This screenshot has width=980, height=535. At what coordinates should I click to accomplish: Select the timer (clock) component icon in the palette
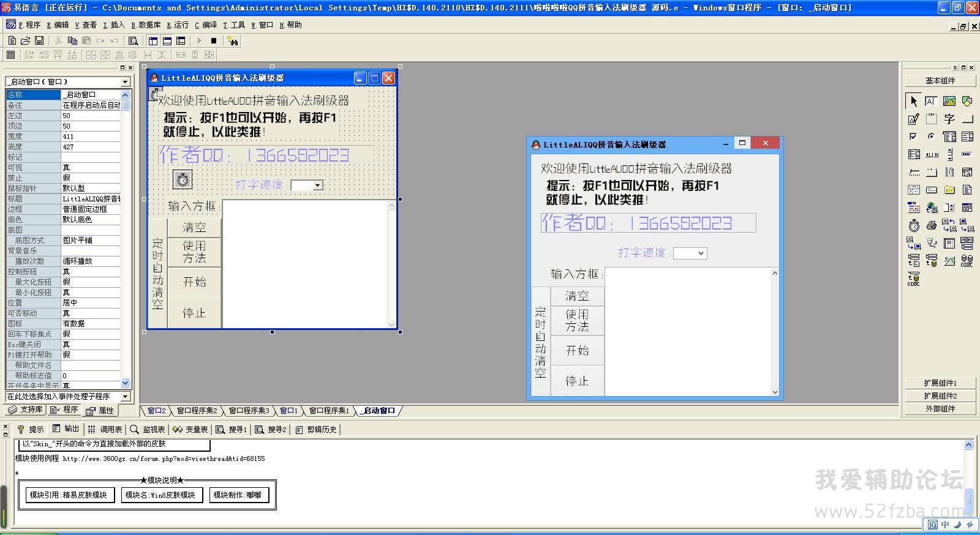914,225
